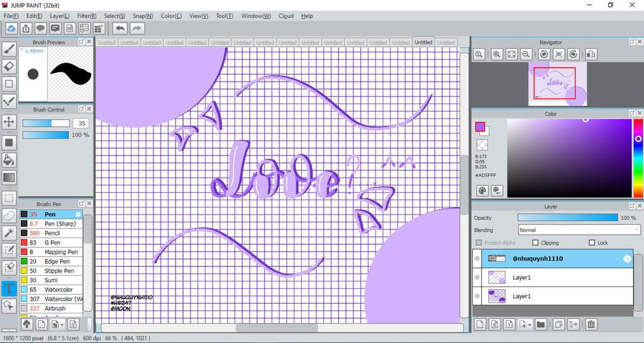Screen dimensions: 644x343
Task: Click the brush size value field 35
Action: coord(81,123)
